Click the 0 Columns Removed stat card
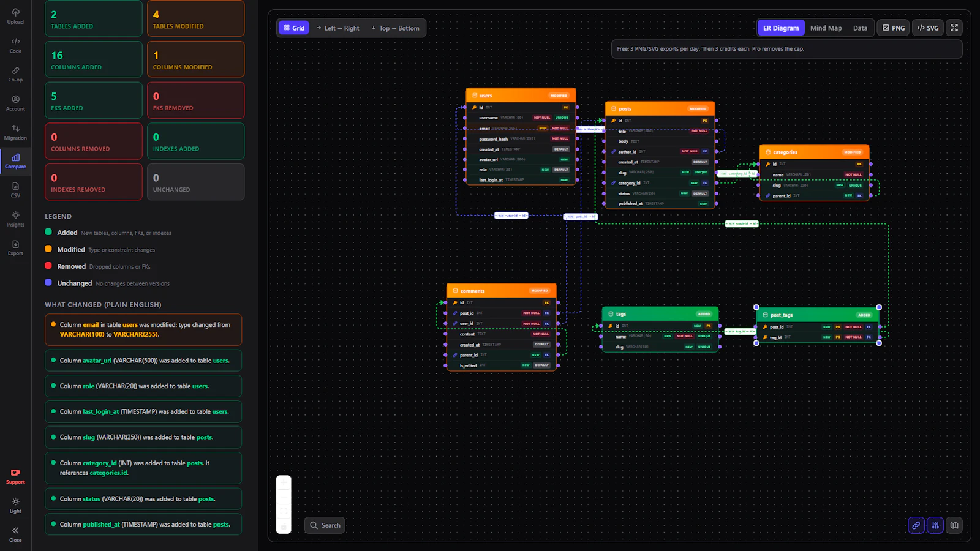This screenshot has height=551, width=980. (94, 141)
